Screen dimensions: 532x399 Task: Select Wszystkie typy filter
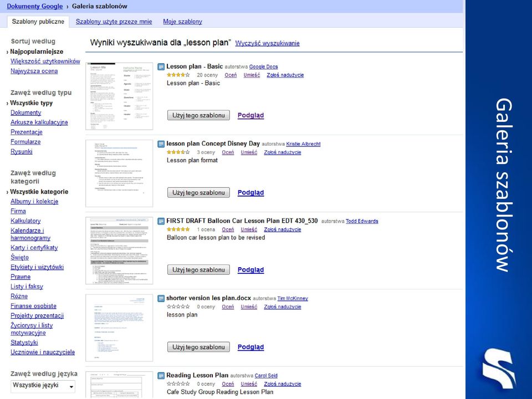pyautogui.click(x=31, y=103)
